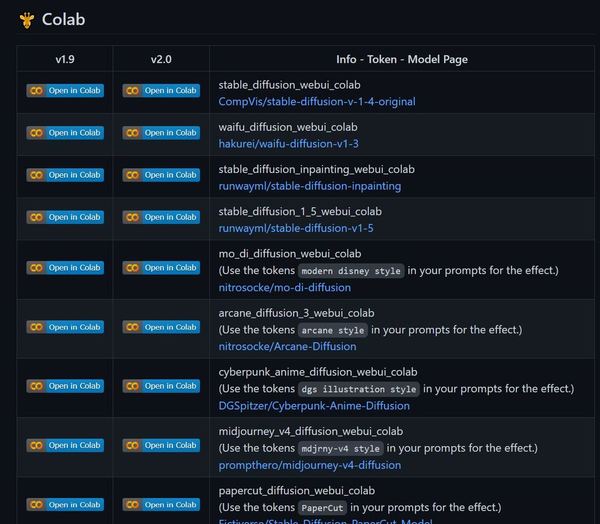Open v1.9 Colab badge for midjourney_v4_diffusion_webui_colab

click(x=65, y=445)
